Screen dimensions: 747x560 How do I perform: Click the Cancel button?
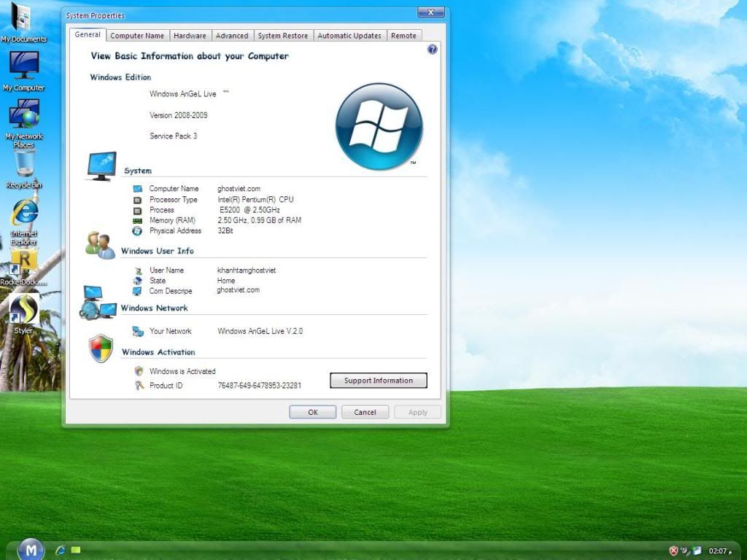(x=365, y=413)
